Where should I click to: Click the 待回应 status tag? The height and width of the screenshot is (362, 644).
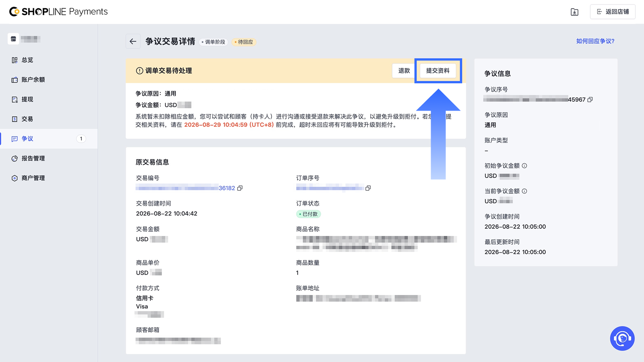pos(244,42)
